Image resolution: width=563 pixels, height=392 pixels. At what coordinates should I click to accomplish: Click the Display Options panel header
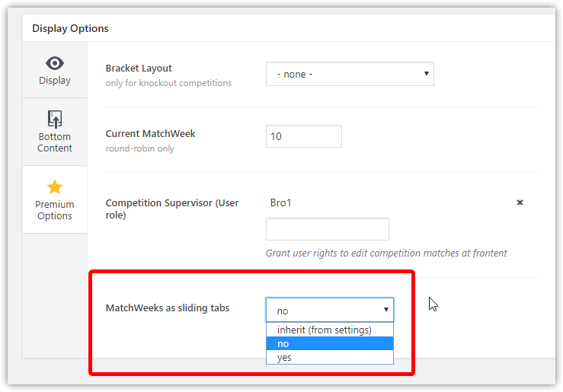(x=70, y=28)
